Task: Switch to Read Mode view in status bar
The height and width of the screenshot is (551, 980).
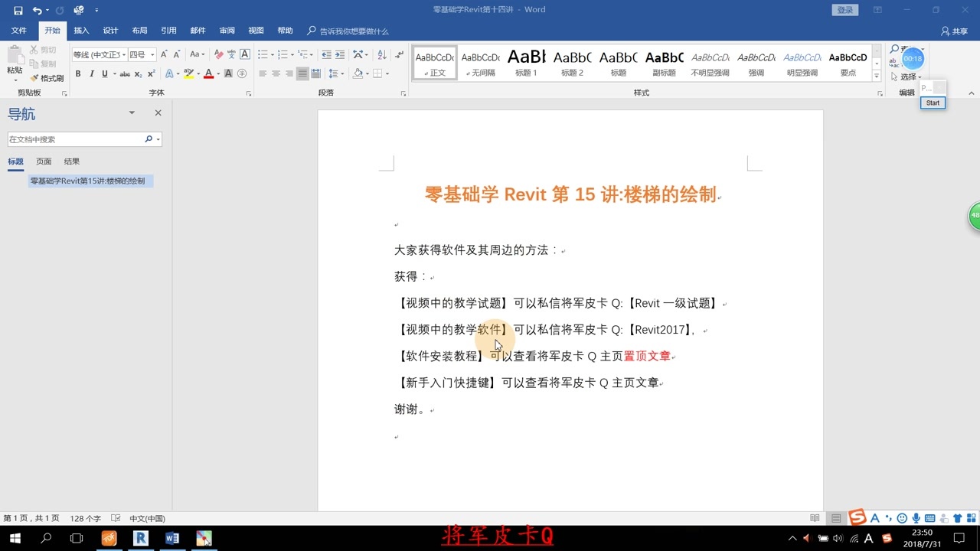Action: [x=815, y=519]
